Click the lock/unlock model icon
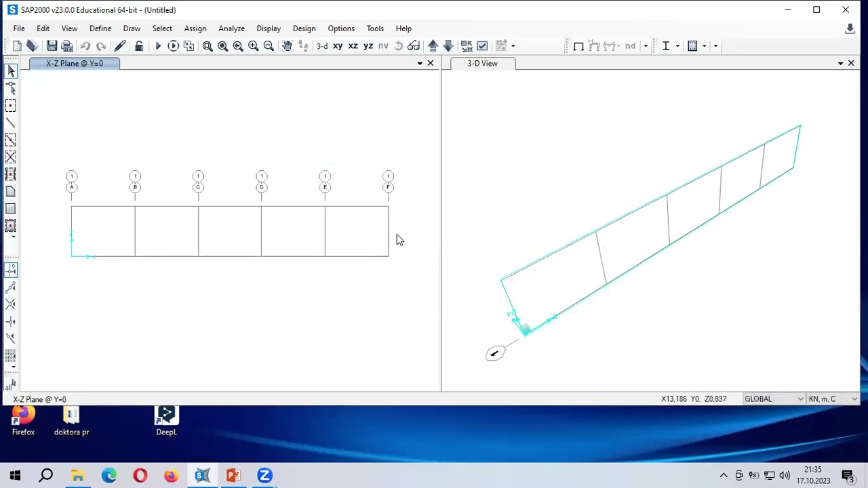The height and width of the screenshot is (488, 868). click(x=139, y=46)
